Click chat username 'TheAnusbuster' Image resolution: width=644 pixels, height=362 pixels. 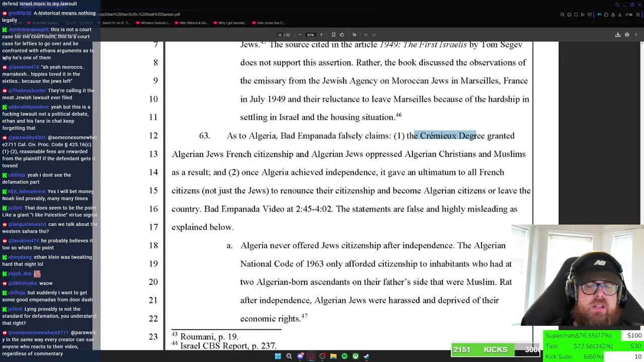[x=27, y=90]
